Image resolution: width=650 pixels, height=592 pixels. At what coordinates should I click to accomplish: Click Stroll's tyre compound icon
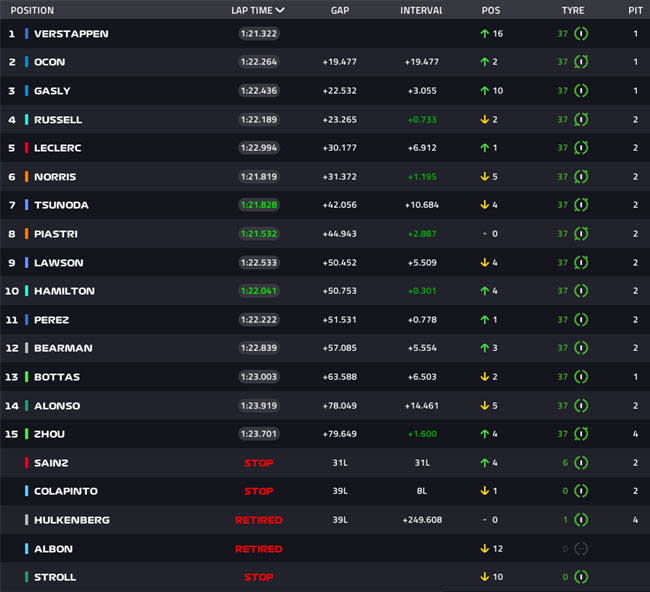pyautogui.click(x=581, y=577)
